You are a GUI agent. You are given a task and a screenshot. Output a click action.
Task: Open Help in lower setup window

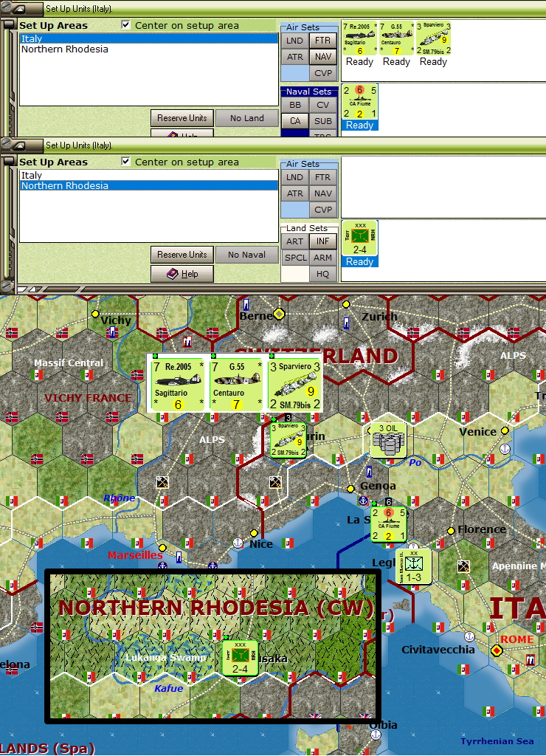(182, 274)
